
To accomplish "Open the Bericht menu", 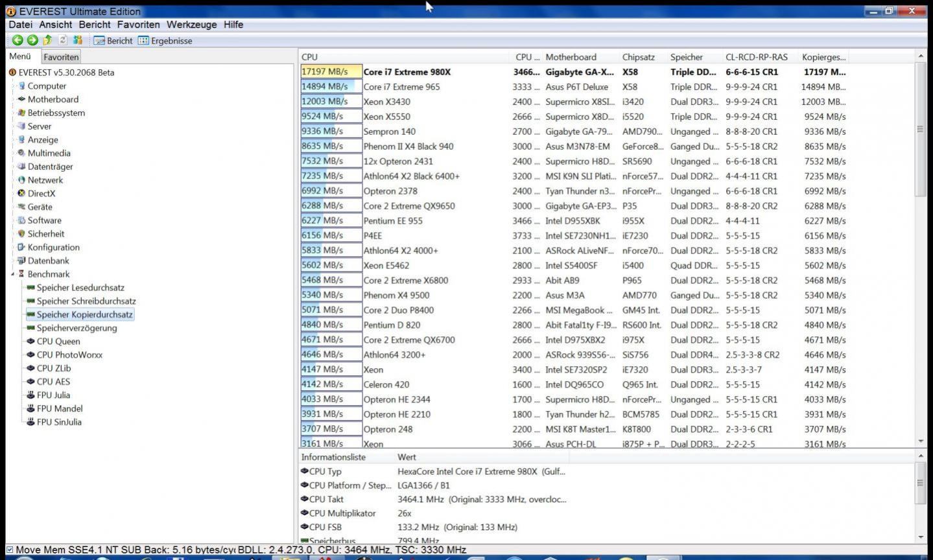I will 95,25.
